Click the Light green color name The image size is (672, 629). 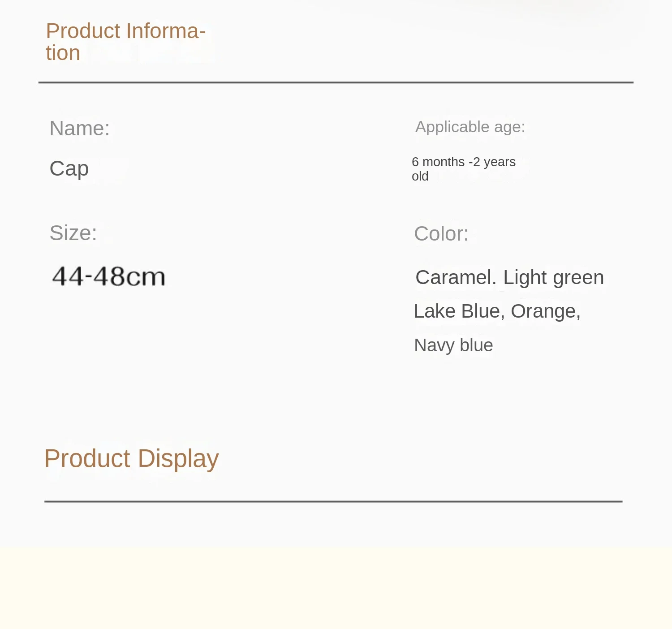point(554,278)
